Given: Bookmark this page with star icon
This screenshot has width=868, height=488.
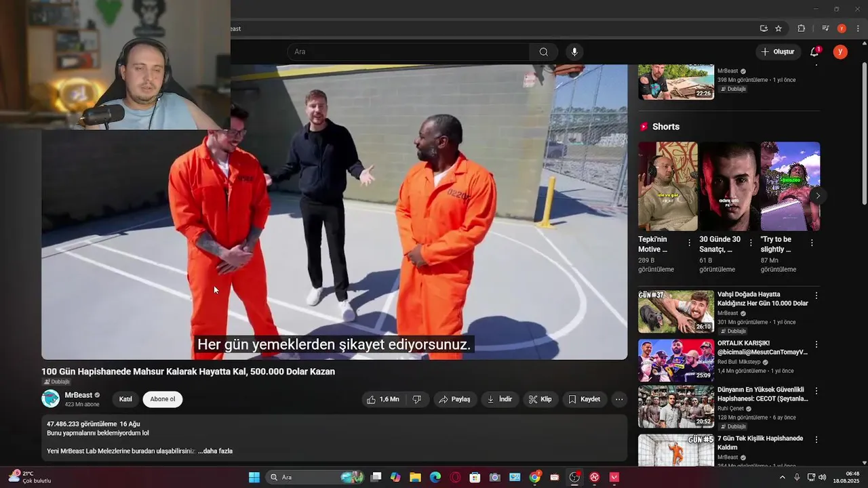Looking at the screenshot, I should point(778,28).
